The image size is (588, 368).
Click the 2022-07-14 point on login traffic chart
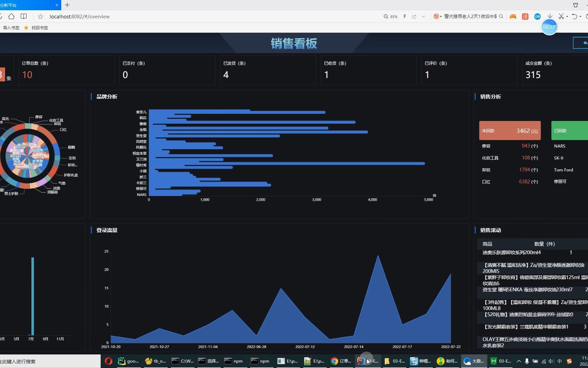(x=354, y=336)
